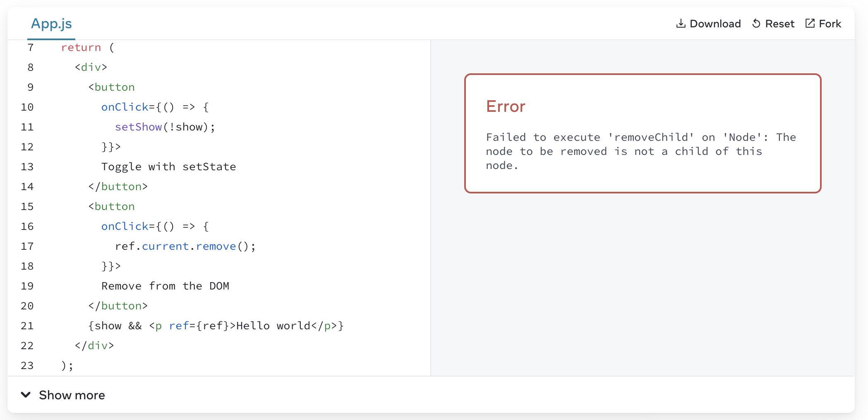Click the 'Show more' text

(x=72, y=395)
